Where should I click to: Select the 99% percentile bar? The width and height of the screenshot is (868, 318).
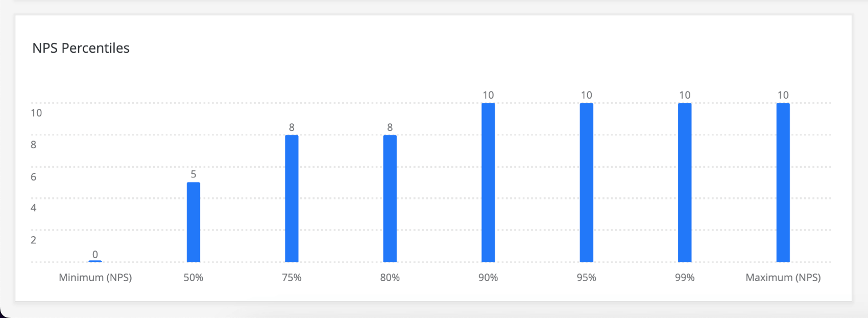pos(685,183)
